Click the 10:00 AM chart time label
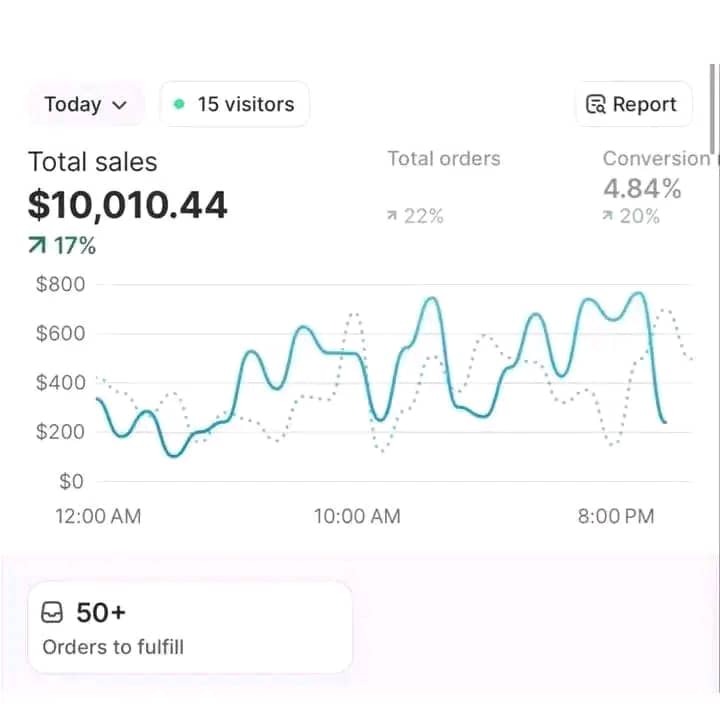The image size is (720, 718). tap(357, 516)
